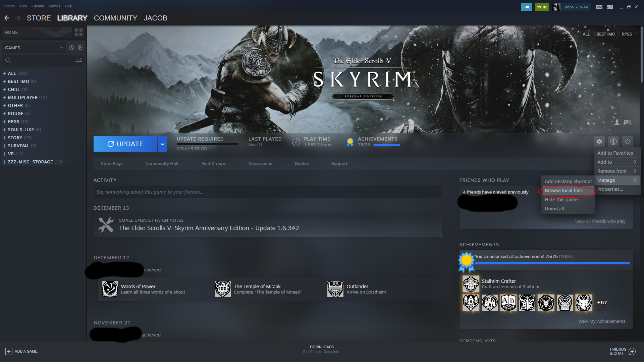644x362 pixels.
Task: Expand the STORY collection
Action: [5, 138]
